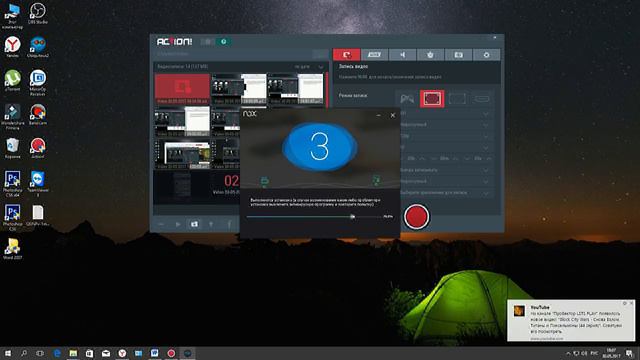
Task: Open the fourth Action! tab left of screenshots
Action: pyautogui.click(x=430, y=55)
